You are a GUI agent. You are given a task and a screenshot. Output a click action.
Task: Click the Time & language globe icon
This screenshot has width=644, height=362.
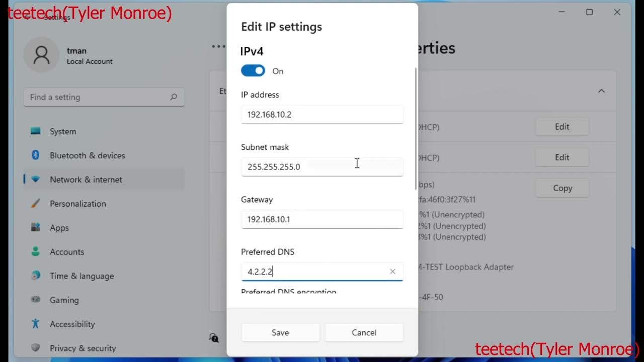35,276
